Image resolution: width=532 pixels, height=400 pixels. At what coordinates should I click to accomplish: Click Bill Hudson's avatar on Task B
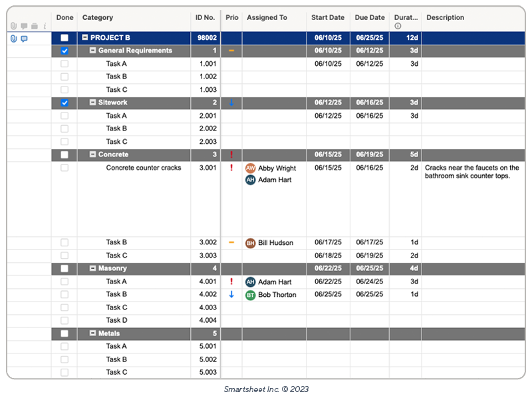(x=251, y=242)
